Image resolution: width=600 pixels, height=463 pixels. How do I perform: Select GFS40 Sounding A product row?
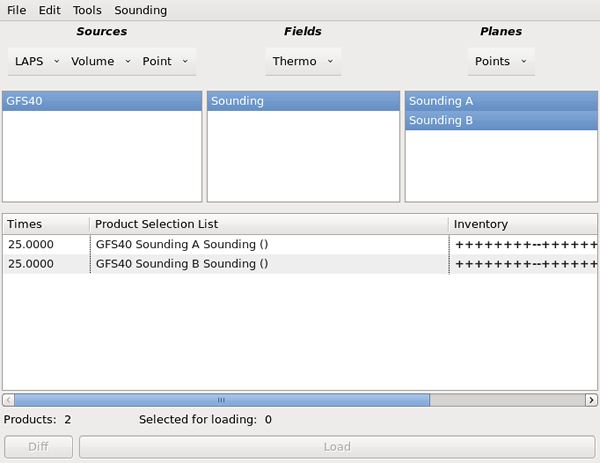tap(300, 244)
